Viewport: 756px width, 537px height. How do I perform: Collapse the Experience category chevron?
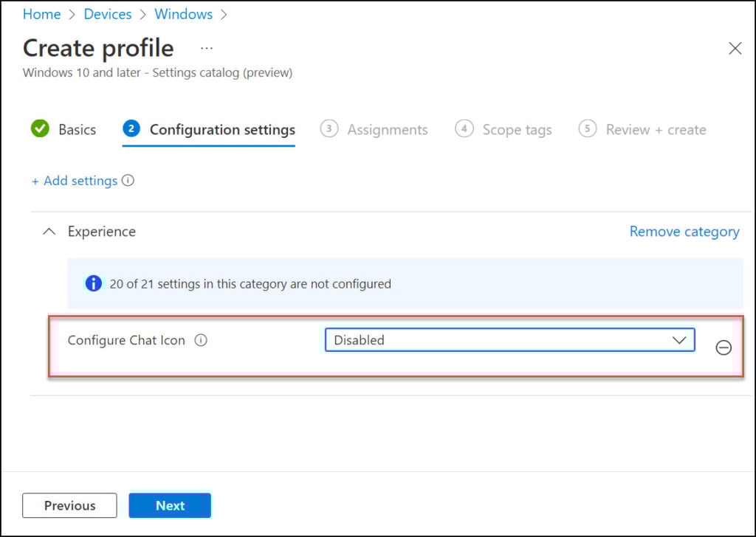pos(49,232)
